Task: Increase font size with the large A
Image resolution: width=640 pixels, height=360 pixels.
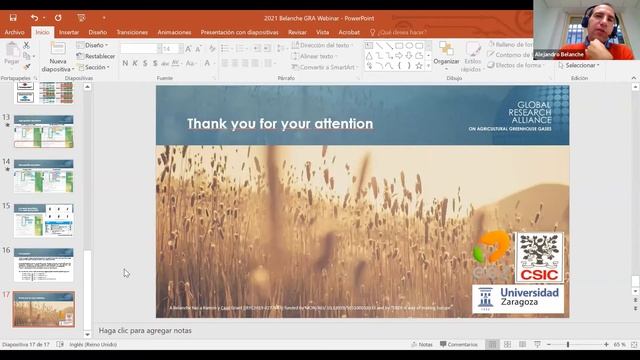Action: (x=188, y=49)
